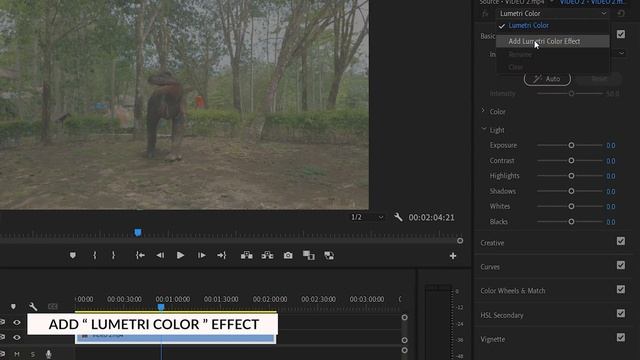Image resolution: width=640 pixels, height=360 pixels.
Task: Click the Contrast value 0.0
Action: pyautogui.click(x=611, y=161)
